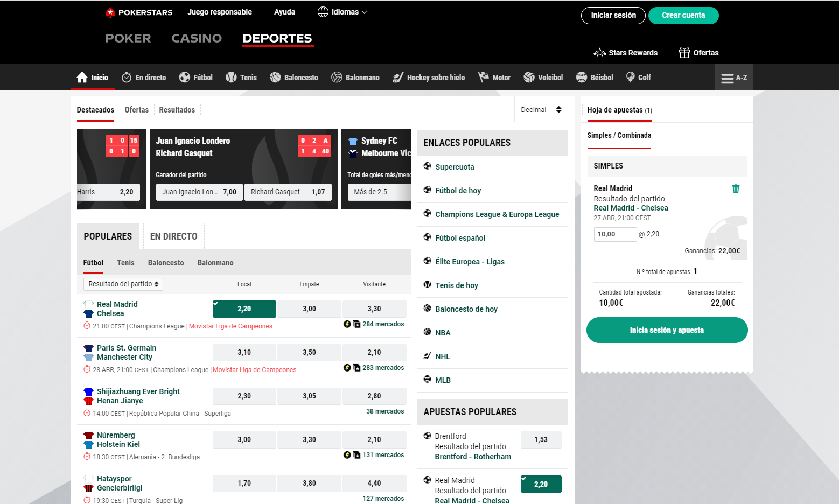This screenshot has width=839, height=504.
Task: Open the Ayuda help link
Action: point(284,12)
